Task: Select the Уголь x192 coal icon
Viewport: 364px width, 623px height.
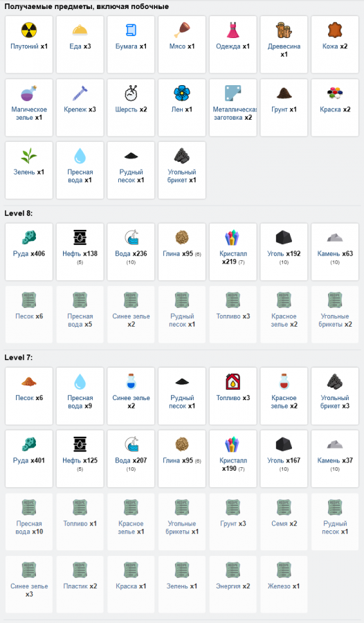Action: 284,237
